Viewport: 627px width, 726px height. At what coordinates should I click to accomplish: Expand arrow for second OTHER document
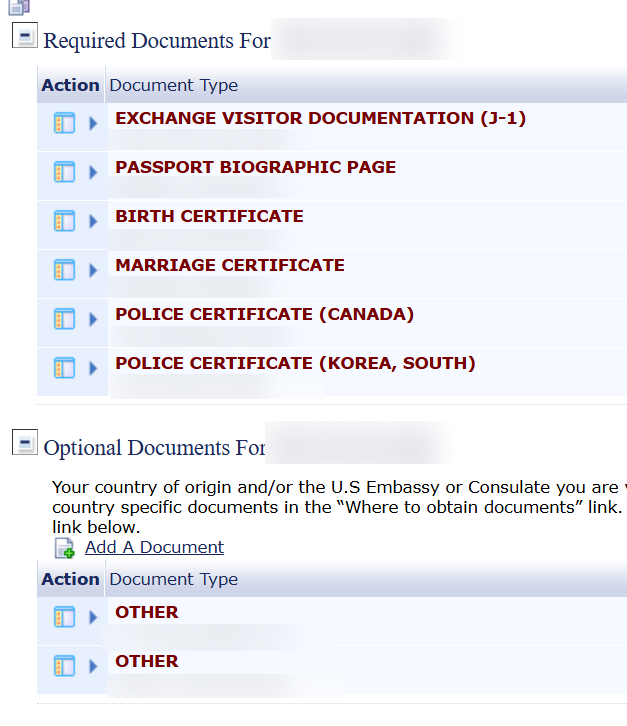pos(93,666)
